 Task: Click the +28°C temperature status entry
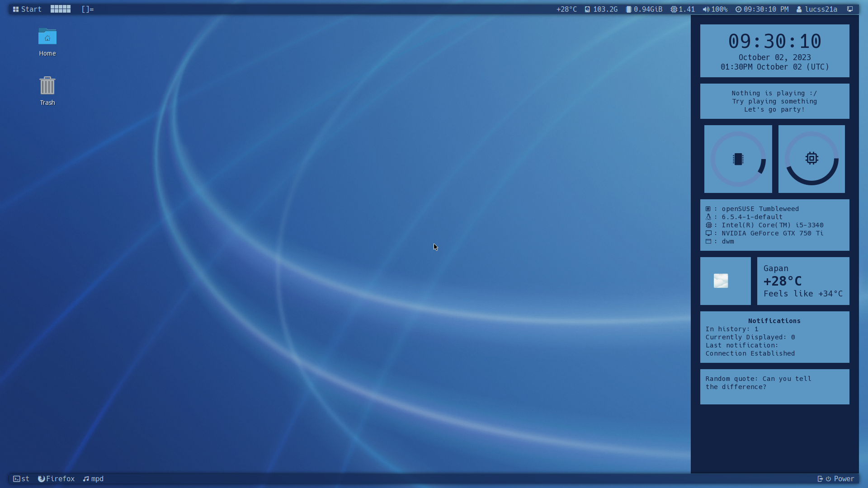[x=566, y=9]
